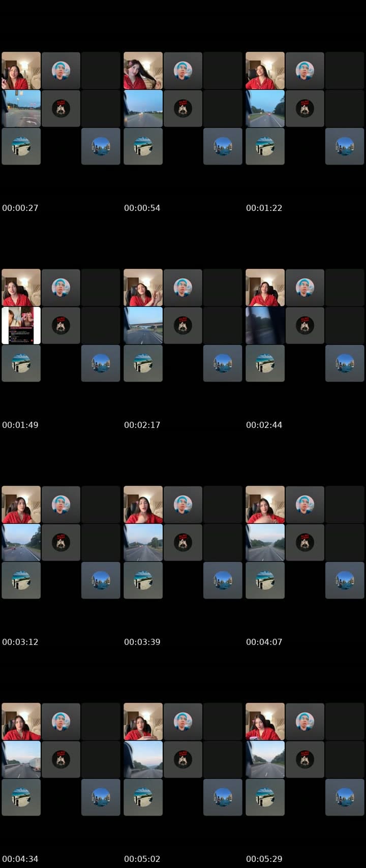The width and height of the screenshot is (366, 868).
Task: Click the beach avatar tile in the 00:04:07 frame
Action: pos(265,580)
